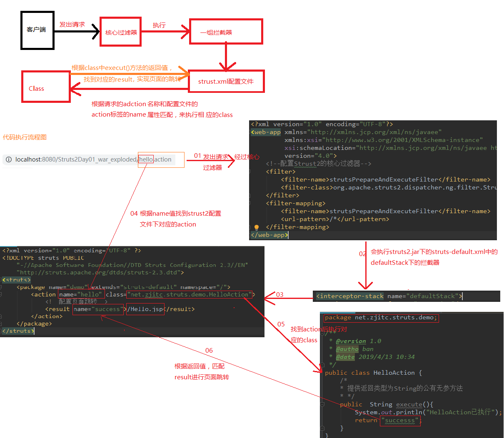
Task: Click the <filter> opening tag
Action: click(281, 172)
